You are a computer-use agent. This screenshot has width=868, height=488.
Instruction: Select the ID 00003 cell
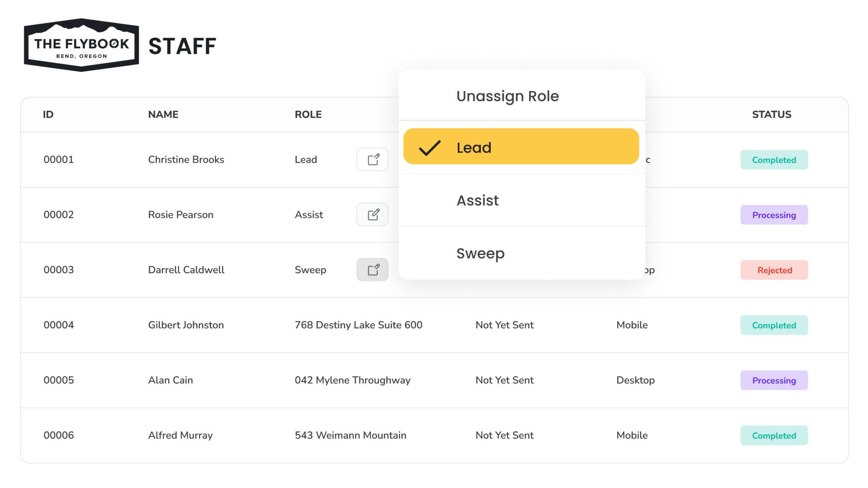[58, 269]
